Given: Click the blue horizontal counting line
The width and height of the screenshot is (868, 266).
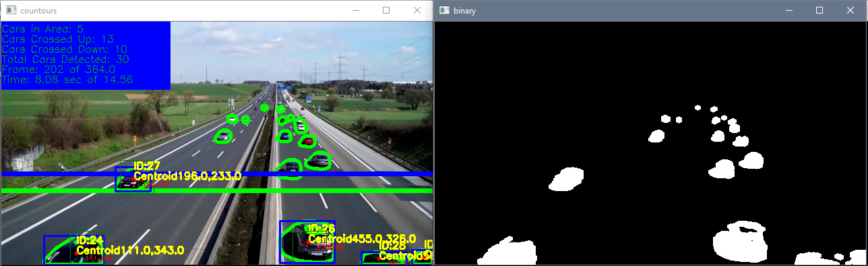Looking at the screenshot, I should click(216, 174).
